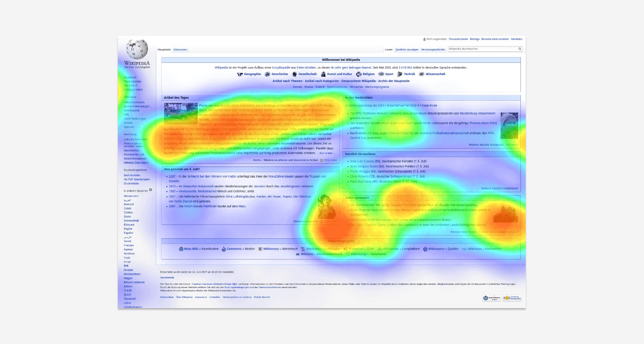Open Letzte Änderungen in sidebar
The height and width of the screenshot is (344, 644).
click(135, 119)
